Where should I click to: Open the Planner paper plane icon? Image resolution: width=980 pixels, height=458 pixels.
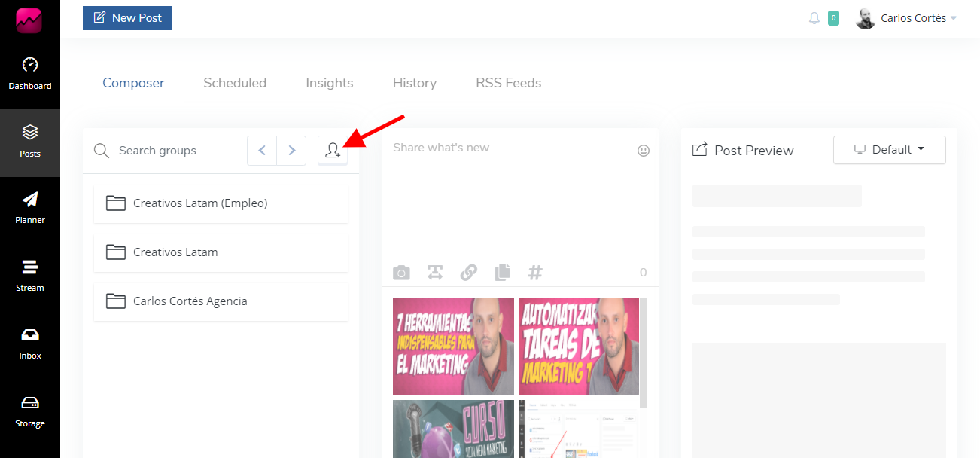tap(30, 200)
